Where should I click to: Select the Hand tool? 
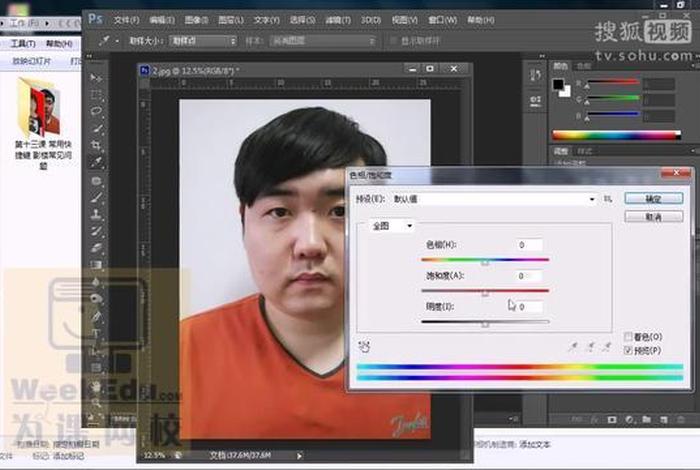[x=96, y=387]
